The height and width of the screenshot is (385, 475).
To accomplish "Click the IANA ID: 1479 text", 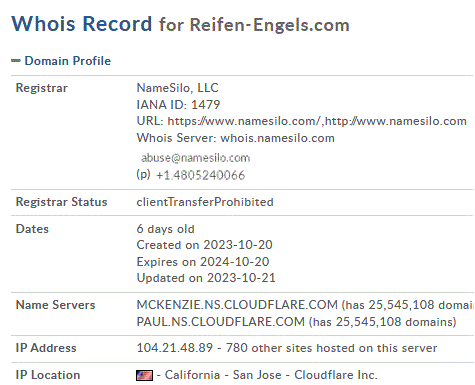I will click(178, 105).
